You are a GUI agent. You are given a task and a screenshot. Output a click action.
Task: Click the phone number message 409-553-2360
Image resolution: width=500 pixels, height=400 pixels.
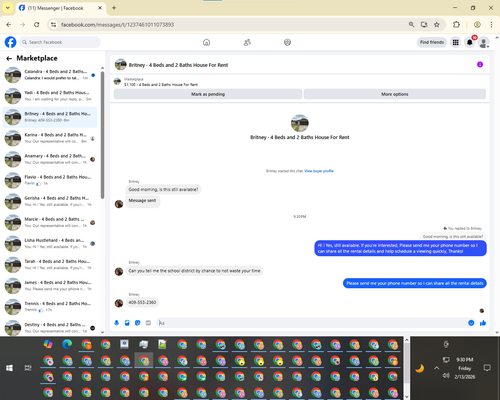(142, 302)
